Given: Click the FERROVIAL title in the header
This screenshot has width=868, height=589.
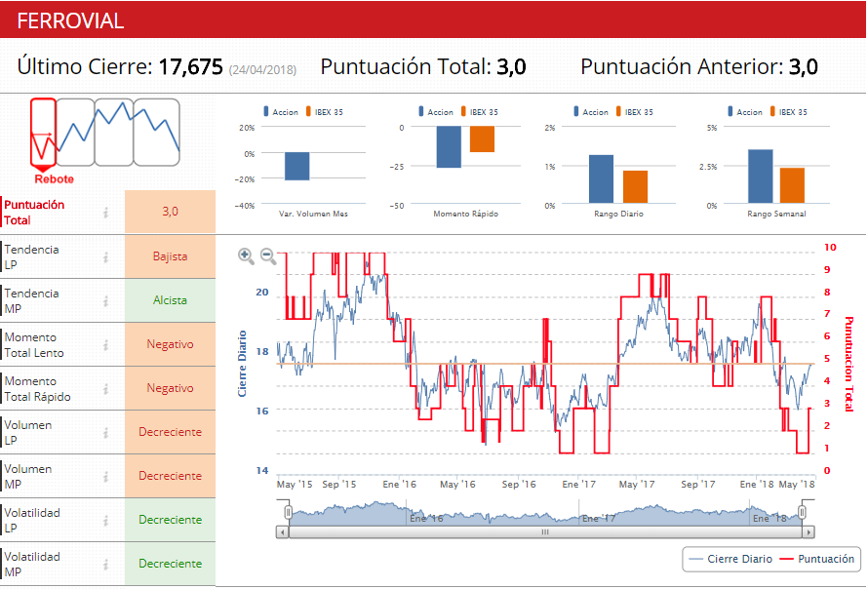Looking at the screenshot, I should [70, 21].
